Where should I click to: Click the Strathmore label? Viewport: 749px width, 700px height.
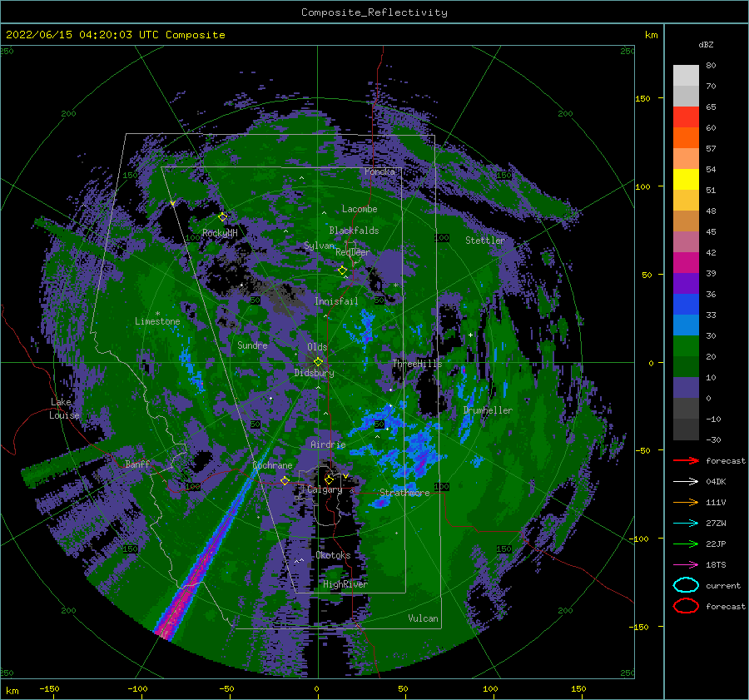[x=404, y=493]
